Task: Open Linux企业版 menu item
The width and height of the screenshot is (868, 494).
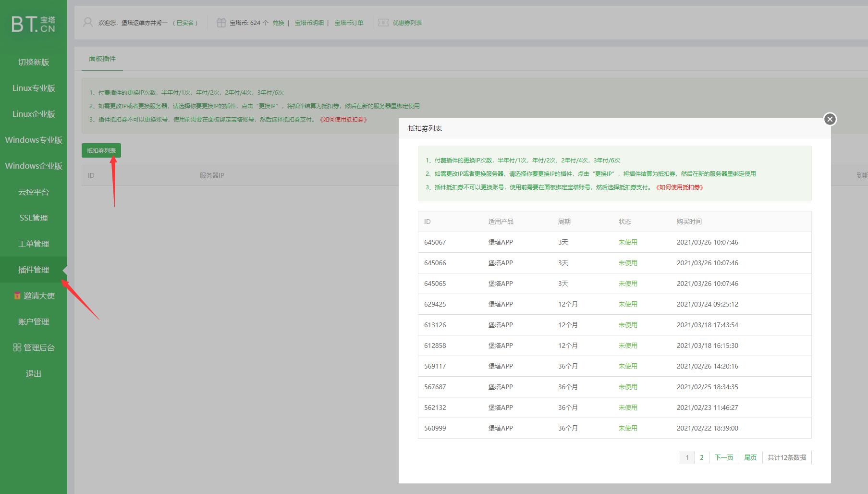Action: click(34, 114)
